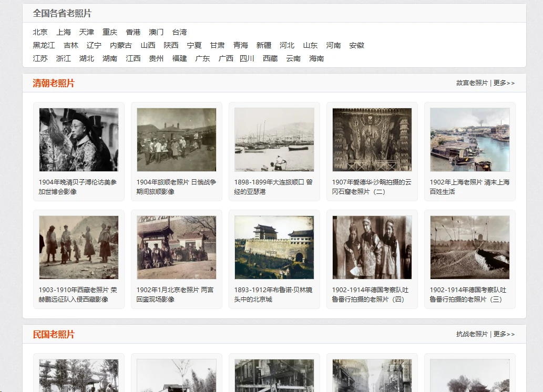Open 吐鲁番 expedition photo (三) thumbnail
This screenshot has width=543, height=392.
470,247
